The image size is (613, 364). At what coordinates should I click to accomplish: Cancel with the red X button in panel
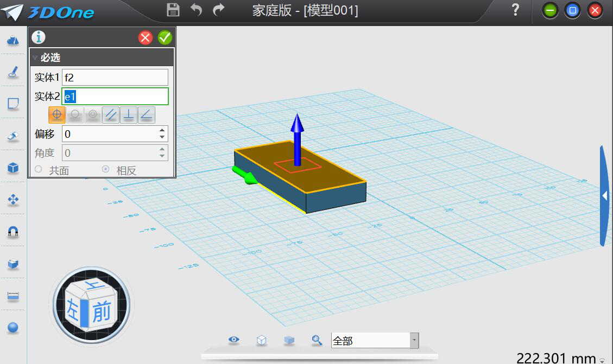(x=146, y=37)
